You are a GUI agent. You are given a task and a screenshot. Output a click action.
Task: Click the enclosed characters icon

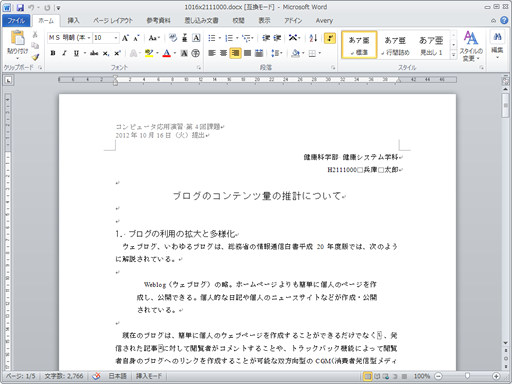196,53
